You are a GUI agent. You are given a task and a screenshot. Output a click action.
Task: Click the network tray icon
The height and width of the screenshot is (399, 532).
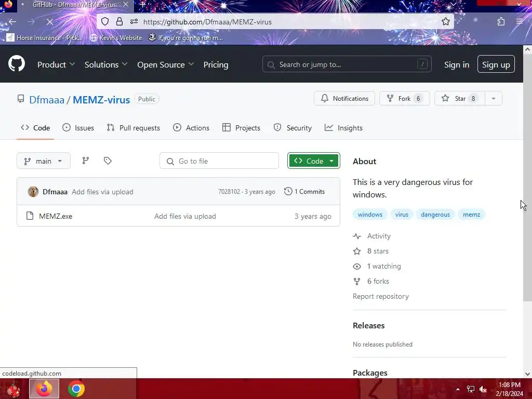(471, 389)
